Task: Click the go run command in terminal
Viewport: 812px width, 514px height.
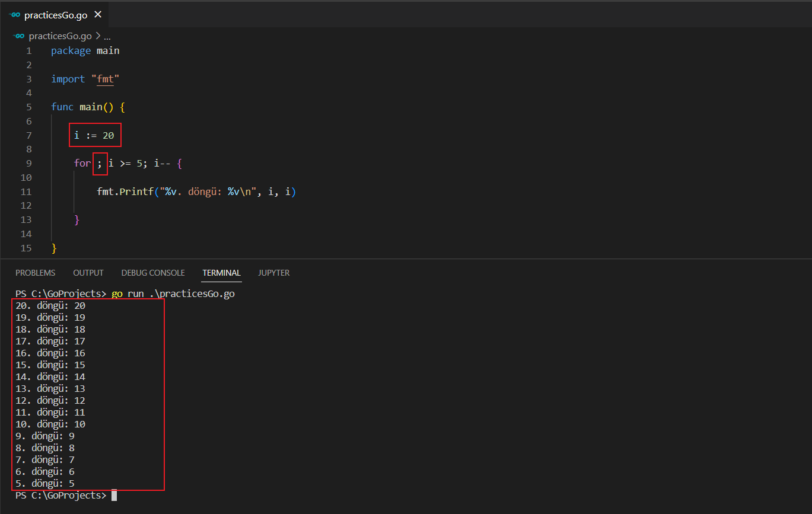Action: [173, 294]
